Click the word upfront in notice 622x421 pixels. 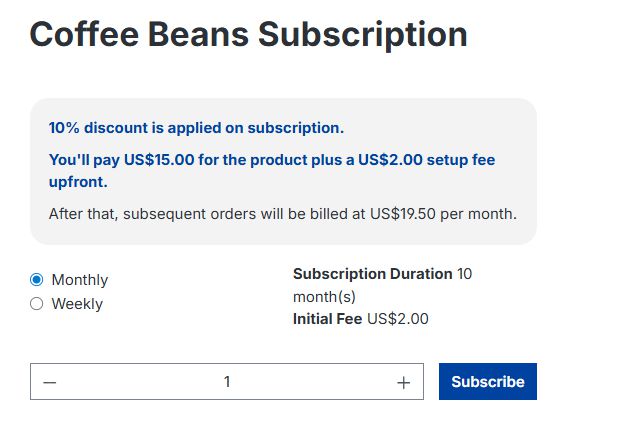point(78,182)
